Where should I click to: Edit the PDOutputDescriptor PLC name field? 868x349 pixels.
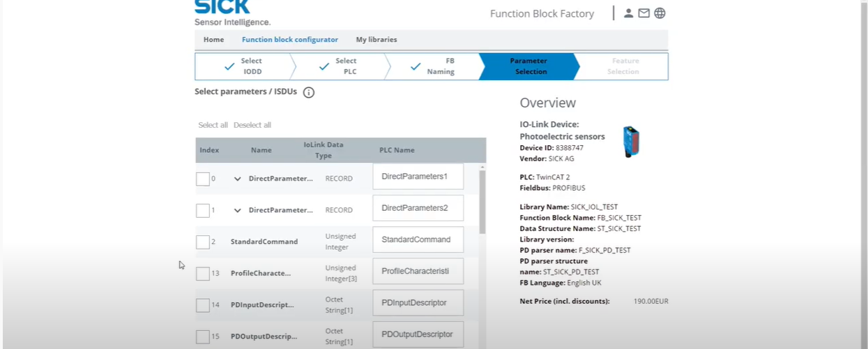pyautogui.click(x=418, y=334)
